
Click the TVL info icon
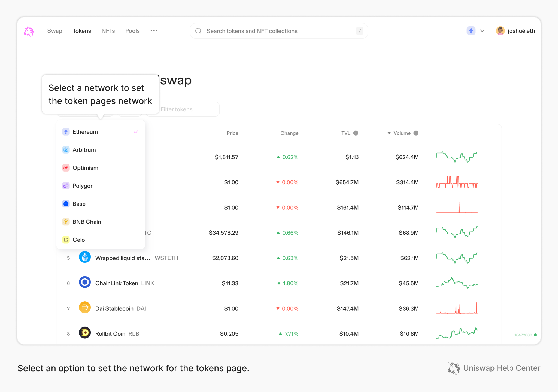coord(356,133)
